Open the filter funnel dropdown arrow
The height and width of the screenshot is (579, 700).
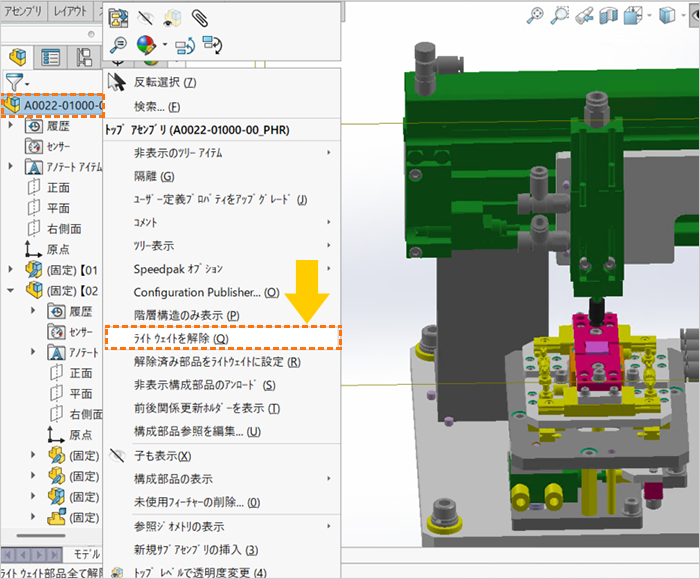[27, 84]
